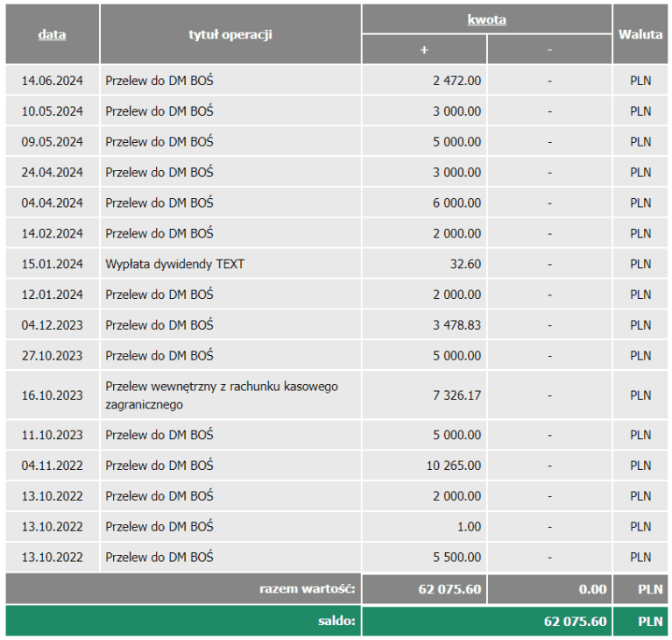Image resolution: width=672 pixels, height=640 pixels.
Task: Click the 1.00 amount cell
Action: point(469,527)
